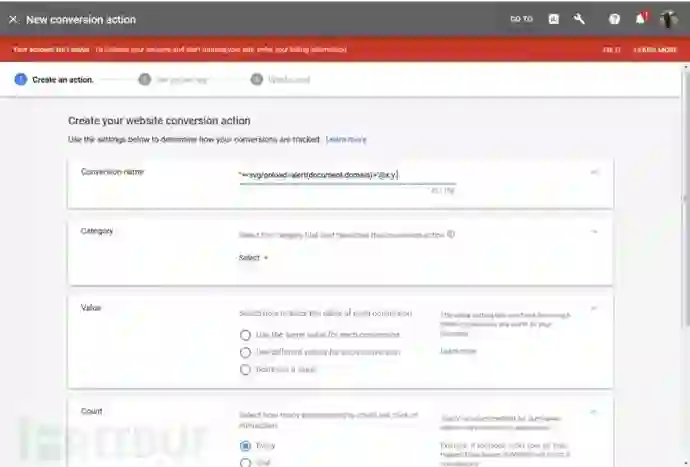Collapse the Count section chevron
Image resolution: width=690 pixels, height=467 pixels.
coord(594,412)
